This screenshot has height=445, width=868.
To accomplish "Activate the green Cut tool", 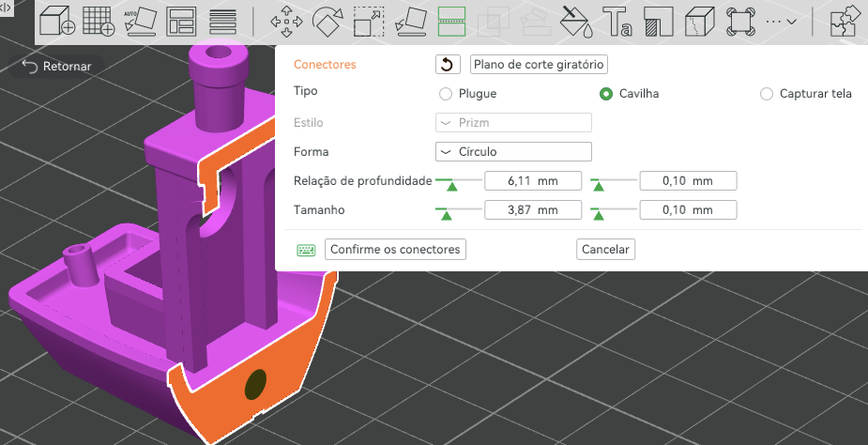I will point(451,22).
